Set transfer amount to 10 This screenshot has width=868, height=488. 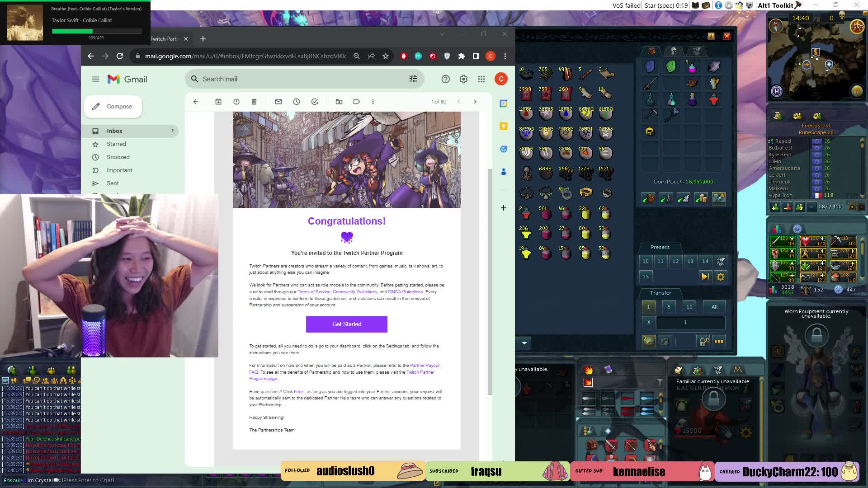[x=689, y=307]
